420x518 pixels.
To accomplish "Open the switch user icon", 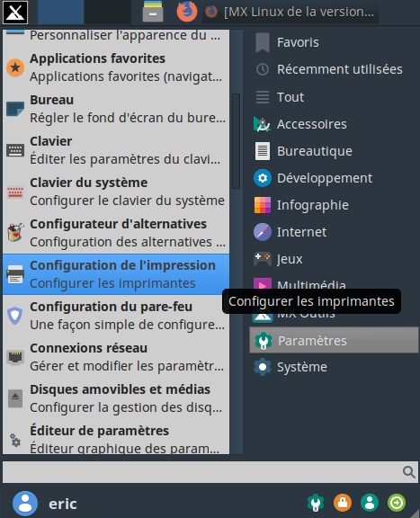I will coord(370,503).
